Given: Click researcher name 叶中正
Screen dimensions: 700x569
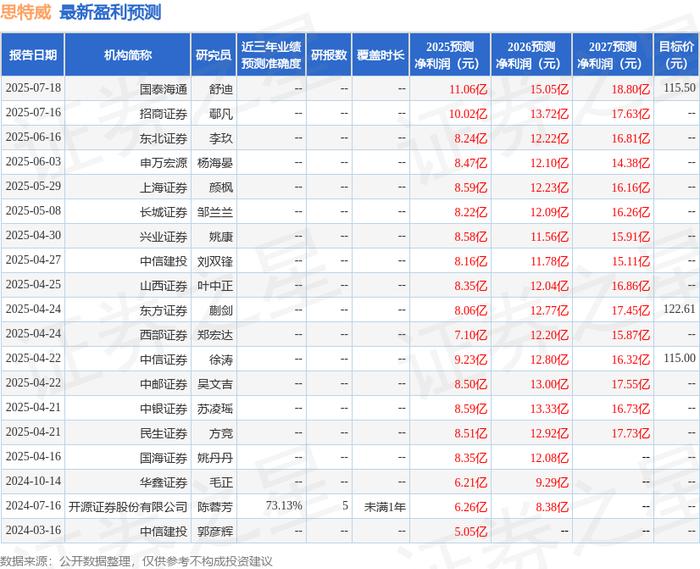Looking at the screenshot, I should click(x=215, y=286).
